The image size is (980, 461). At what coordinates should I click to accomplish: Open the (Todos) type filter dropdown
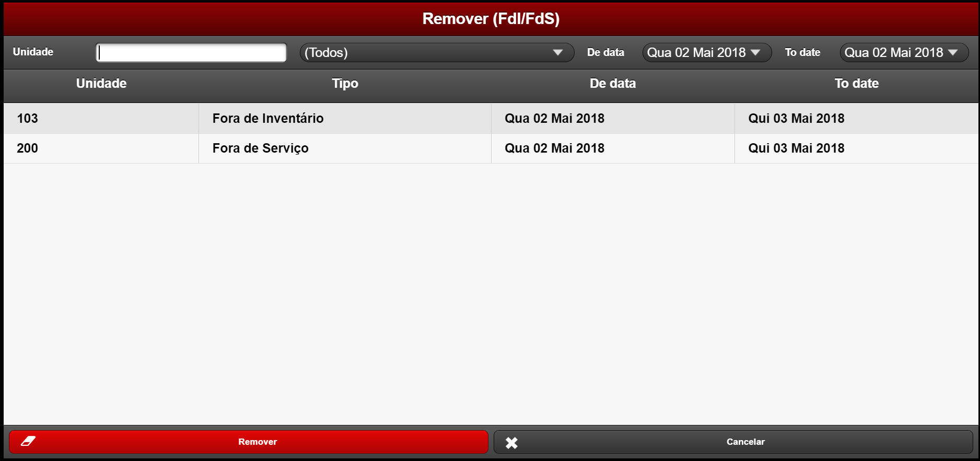pyautogui.click(x=437, y=53)
